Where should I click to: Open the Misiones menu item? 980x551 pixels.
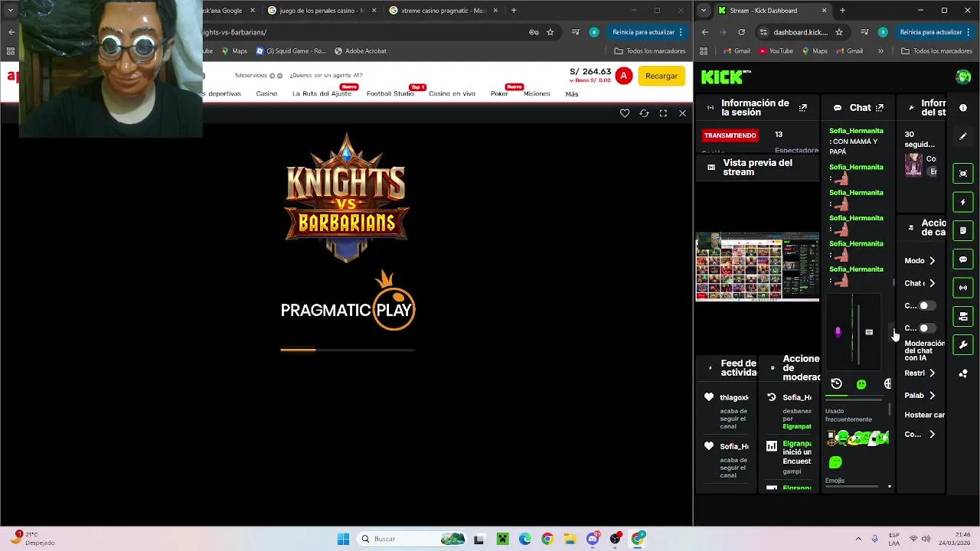537,94
